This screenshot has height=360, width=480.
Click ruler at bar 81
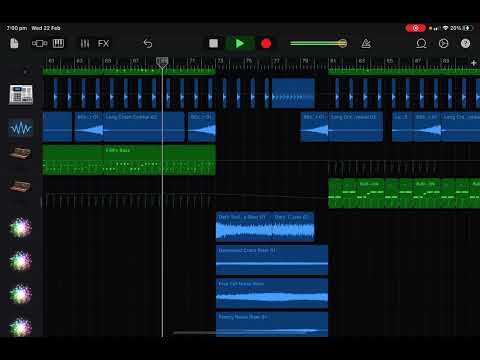(x=333, y=61)
